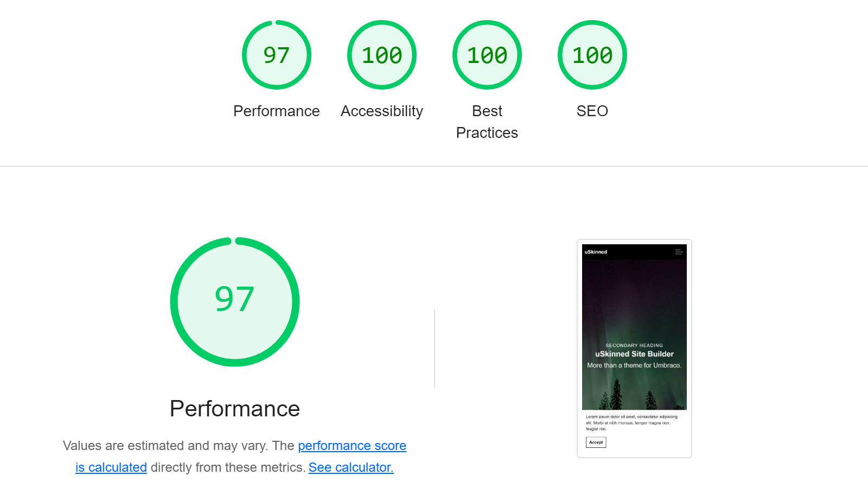Jump to the Accessibility category label
The image size is (868, 488).
point(381,111)
